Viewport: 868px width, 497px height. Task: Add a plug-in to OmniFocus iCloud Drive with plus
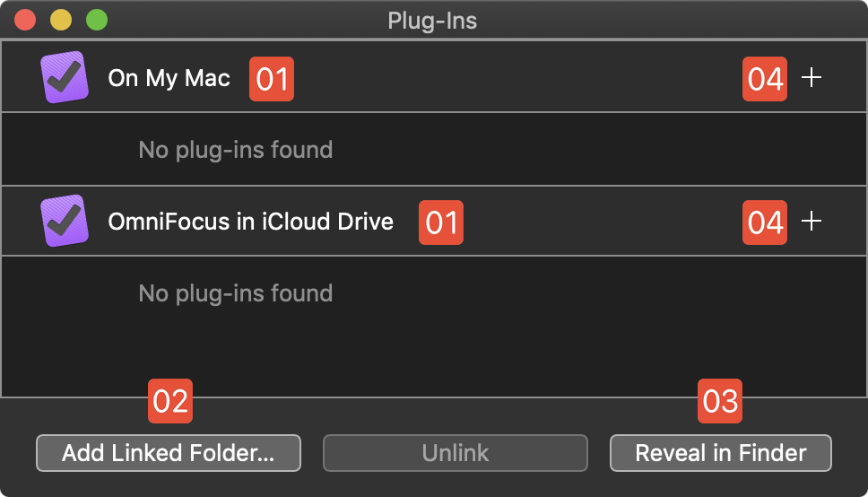point(811,222)
